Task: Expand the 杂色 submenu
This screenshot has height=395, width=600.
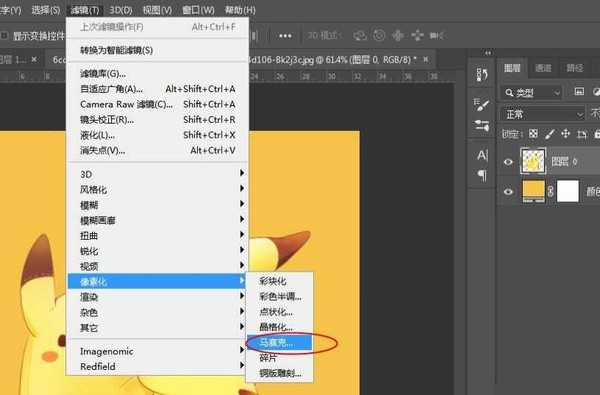Action: click(x=157, y=312)
